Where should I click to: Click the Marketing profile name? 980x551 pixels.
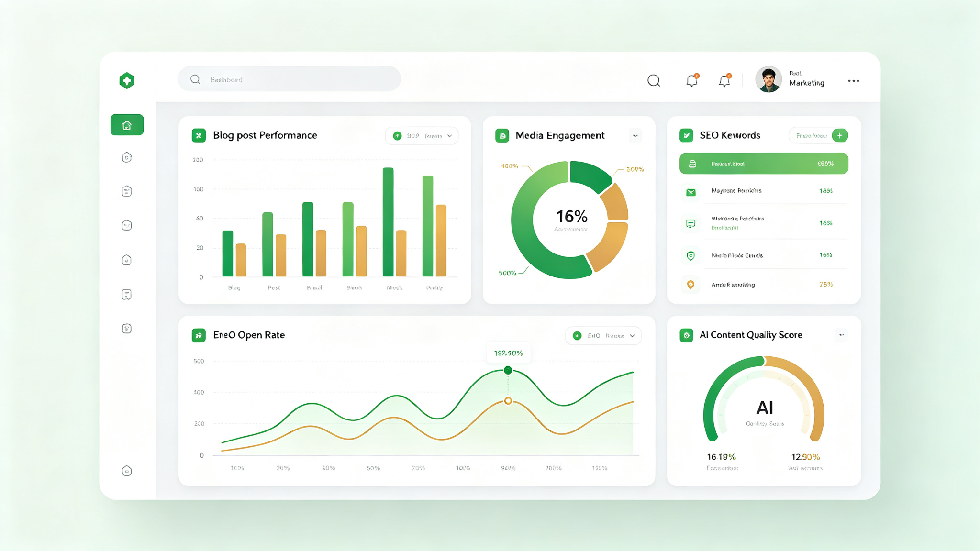(807, 83)
